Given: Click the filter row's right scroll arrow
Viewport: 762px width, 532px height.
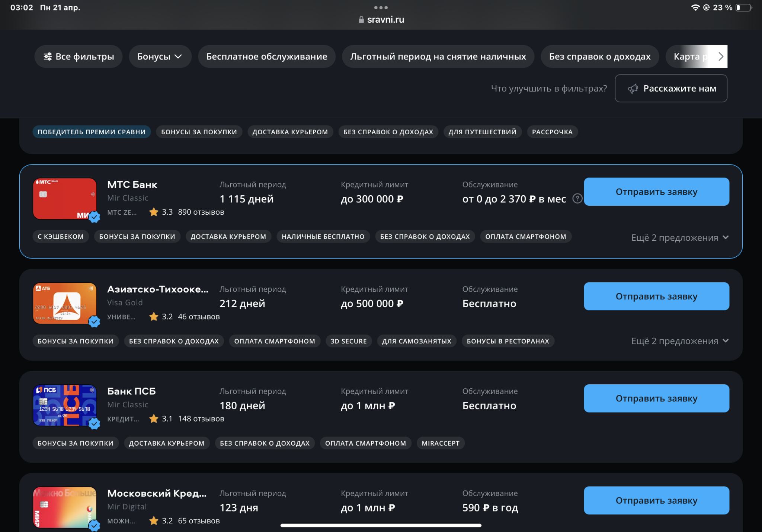Looking at the screenshot, I should [x=721, y=57].
